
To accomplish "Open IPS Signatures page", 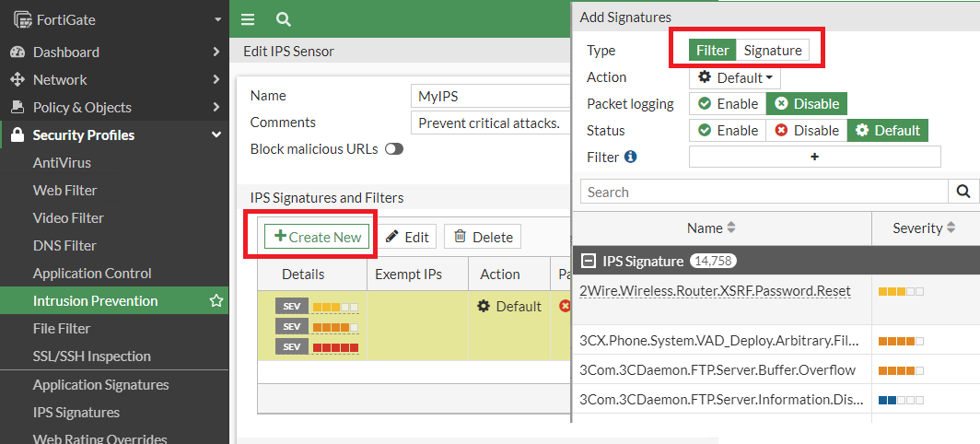I will coord(76,412).
